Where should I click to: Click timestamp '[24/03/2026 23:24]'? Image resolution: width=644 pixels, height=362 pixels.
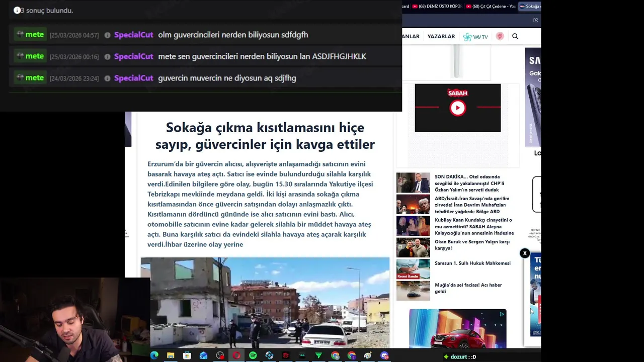(x=74, y=78)
